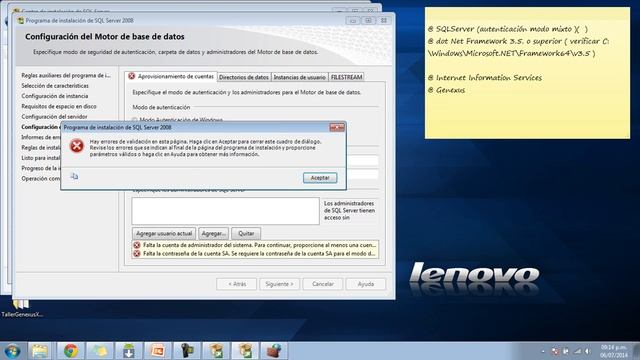Show hidden system tray icons
Screen dimensions: 640x360
[x=543, y=351]
